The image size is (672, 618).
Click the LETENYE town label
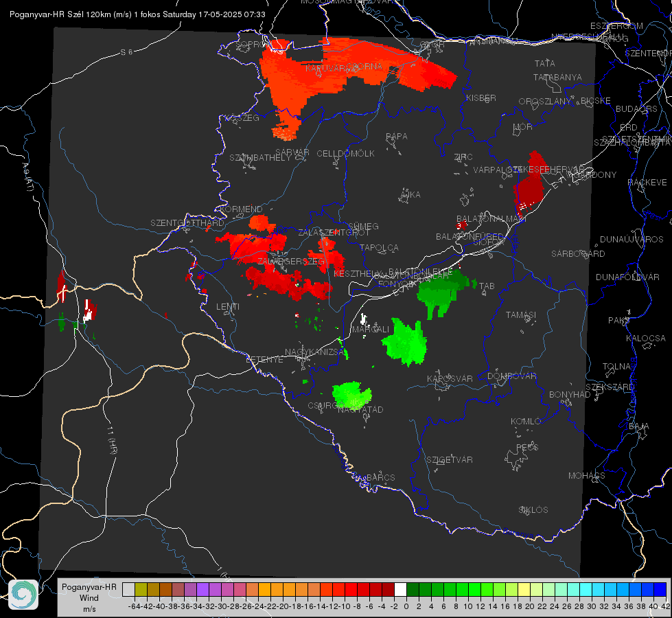[264, 359]
